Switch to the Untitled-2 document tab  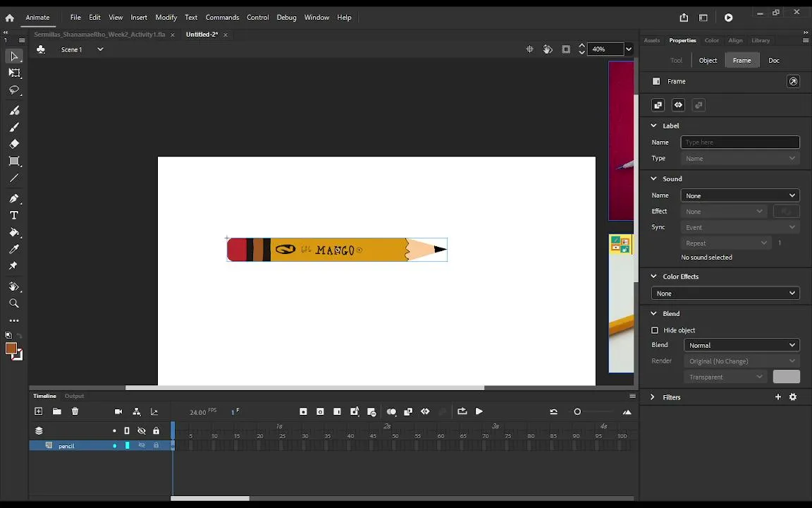(x=202, y=35)
